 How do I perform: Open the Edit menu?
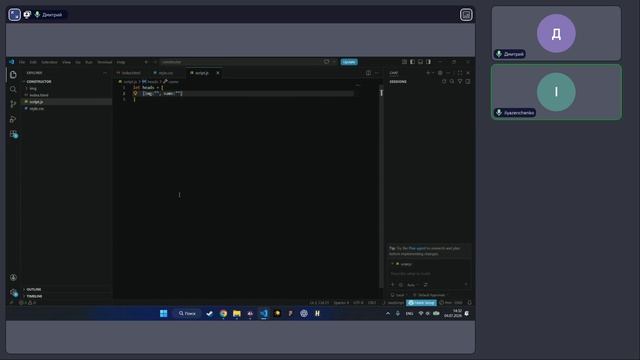point(33,62)
